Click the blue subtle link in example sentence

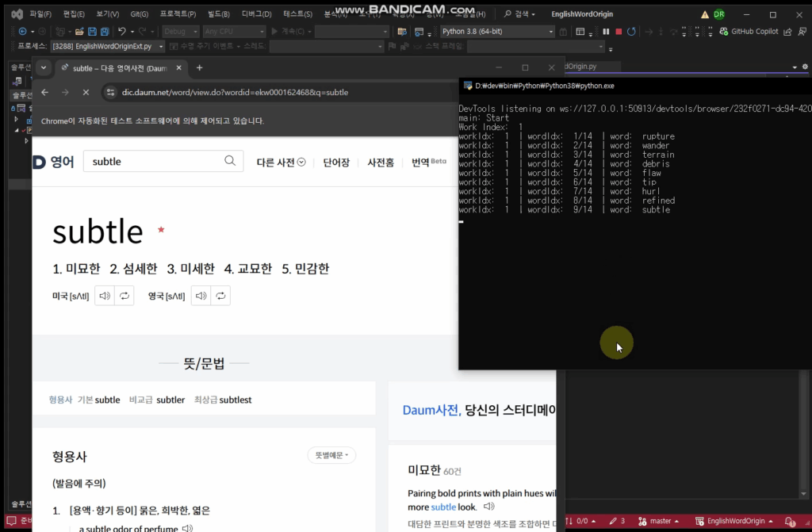[443, 507]
